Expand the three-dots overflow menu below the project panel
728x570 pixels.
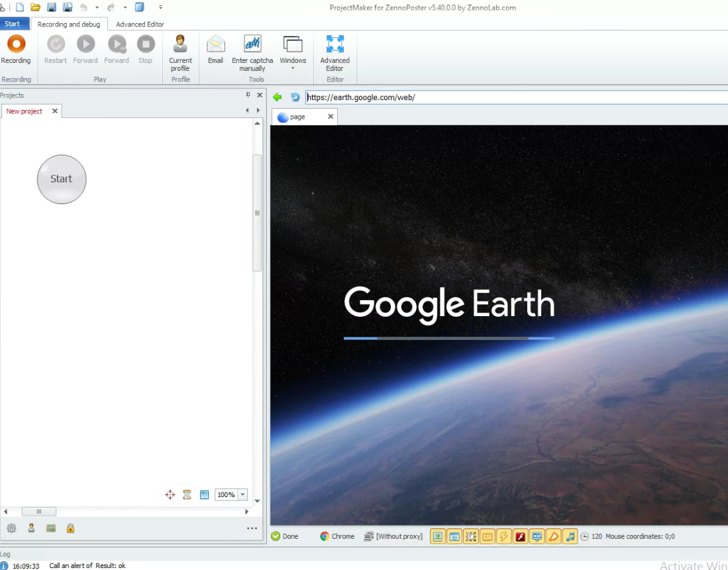pos(252,528)
